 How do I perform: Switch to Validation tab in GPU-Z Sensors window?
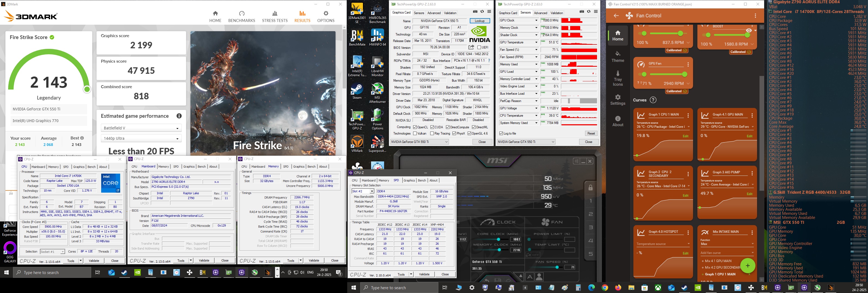(x=556, y=13)
